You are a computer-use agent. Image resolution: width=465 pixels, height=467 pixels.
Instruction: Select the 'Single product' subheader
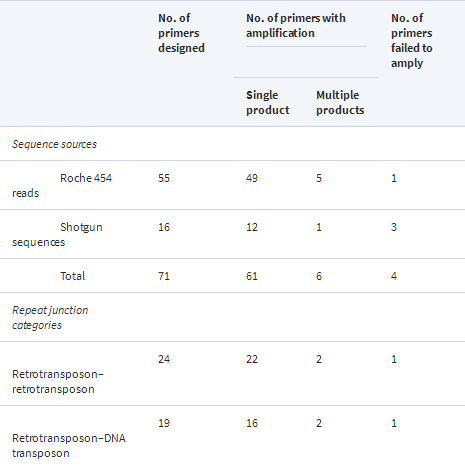coord(268,103)
